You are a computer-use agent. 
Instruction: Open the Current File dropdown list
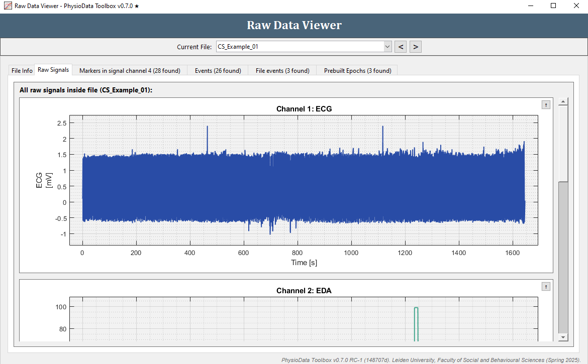coord(387,46)
